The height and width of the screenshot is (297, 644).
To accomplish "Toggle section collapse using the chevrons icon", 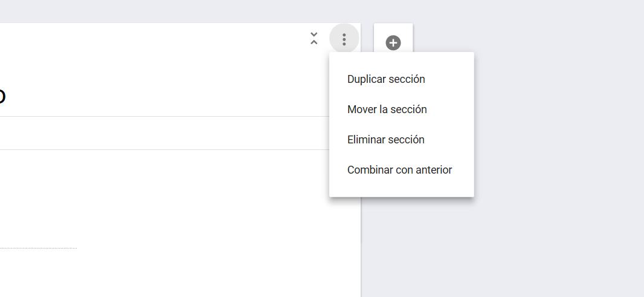I will click(x=314, y=39).
